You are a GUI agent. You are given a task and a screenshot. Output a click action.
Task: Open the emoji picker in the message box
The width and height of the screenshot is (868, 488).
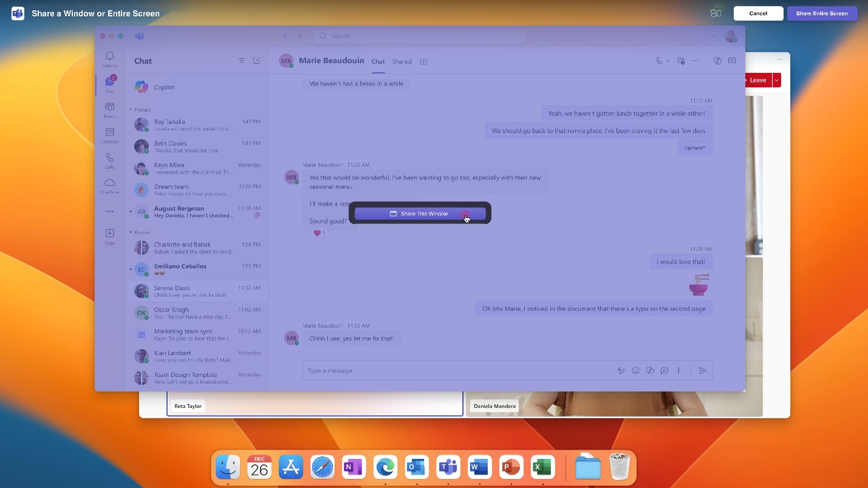635,370
